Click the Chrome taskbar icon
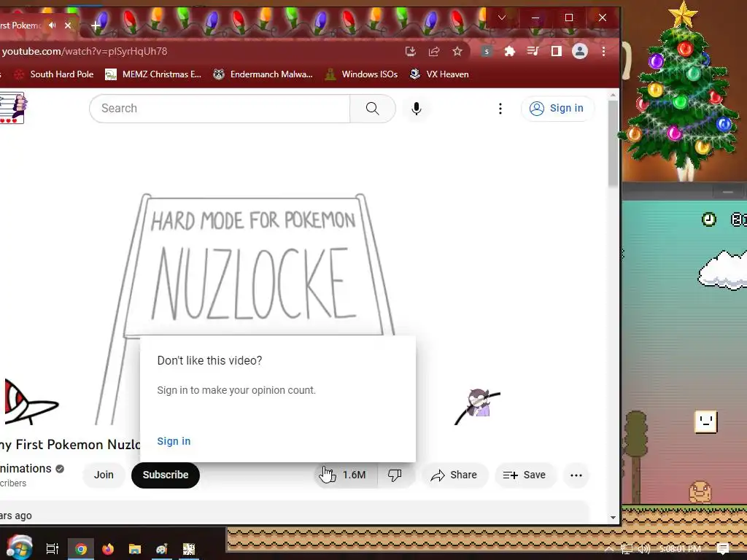Screen dimensions: 747x560 click(81, 549)
